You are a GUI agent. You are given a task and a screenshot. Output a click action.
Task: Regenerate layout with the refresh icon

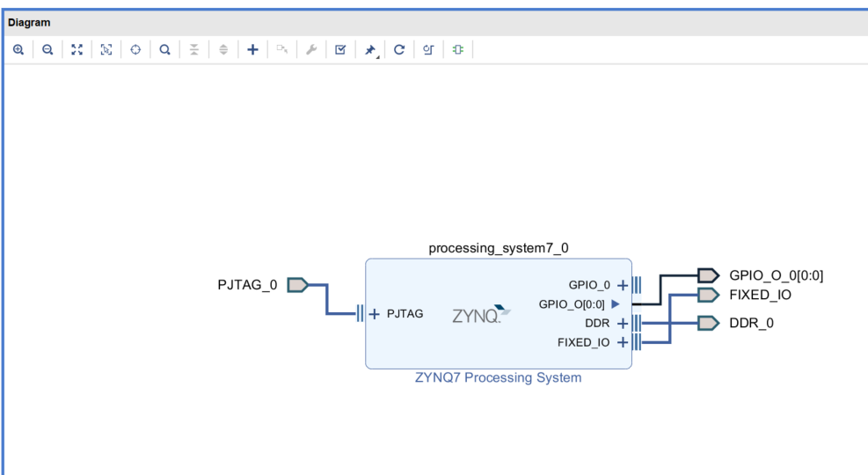click(x=399, y=50)
